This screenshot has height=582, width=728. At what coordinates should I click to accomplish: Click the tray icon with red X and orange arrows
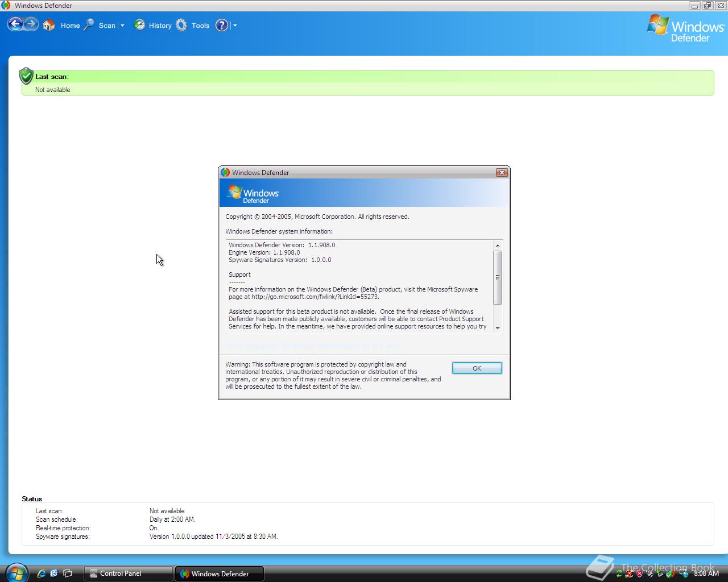630,573
